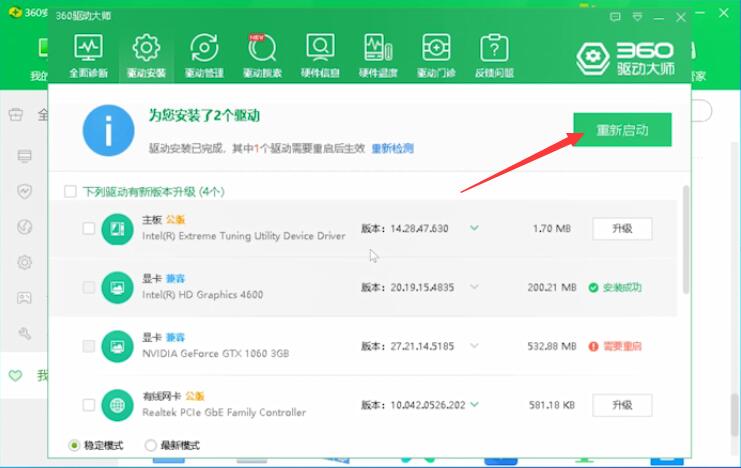Image resolution: width=741 pixels, height=468 pixels.
Task: Select the 驱动安装 tab
Action: pyautogui.click(x=146, y=56)
